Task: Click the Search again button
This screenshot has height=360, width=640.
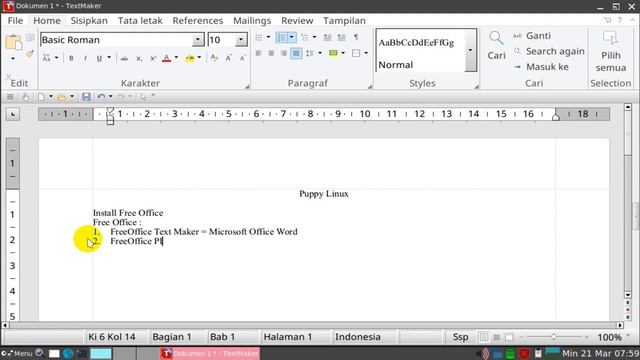Action: coord(549,51)
